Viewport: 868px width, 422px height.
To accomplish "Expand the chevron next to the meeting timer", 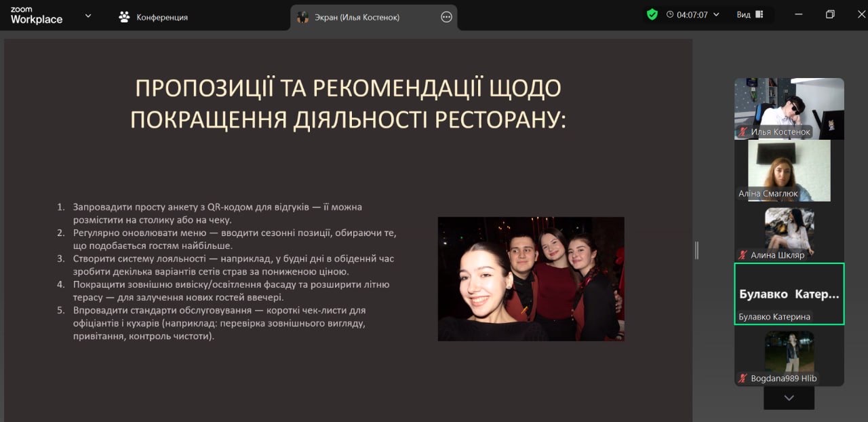I will pos(716,14).
